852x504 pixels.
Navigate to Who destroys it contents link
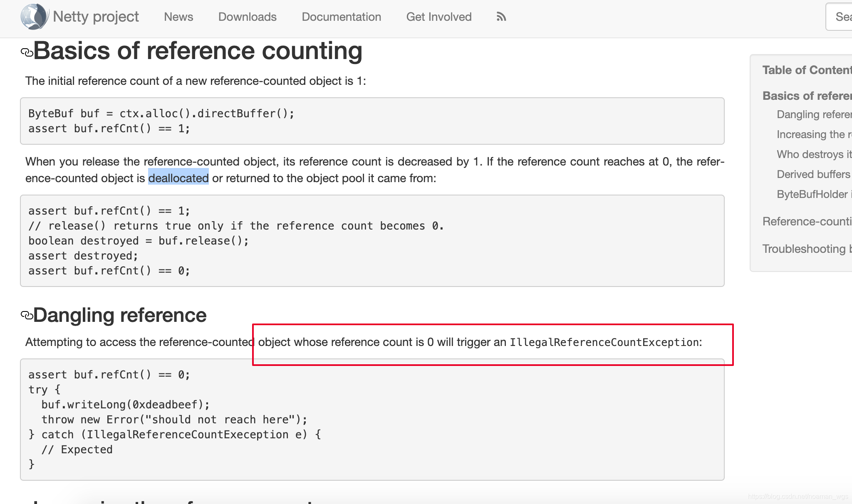click(x=813, y=154)
